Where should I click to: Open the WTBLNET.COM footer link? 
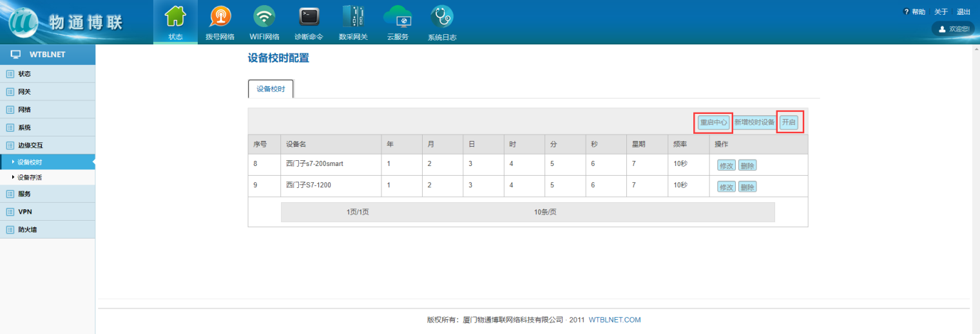(x=615, y=320)
